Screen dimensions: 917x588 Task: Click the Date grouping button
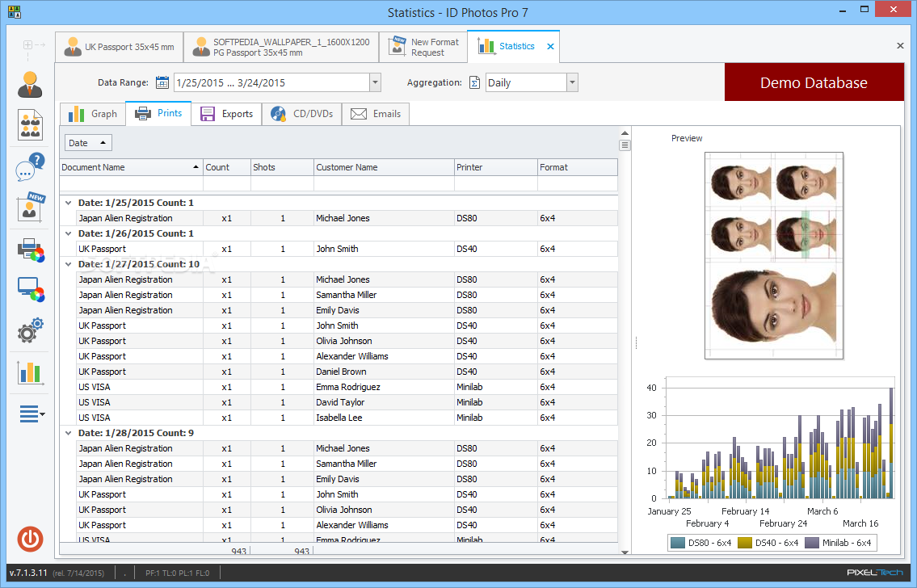pyautogui.click(x=88, y=143)
